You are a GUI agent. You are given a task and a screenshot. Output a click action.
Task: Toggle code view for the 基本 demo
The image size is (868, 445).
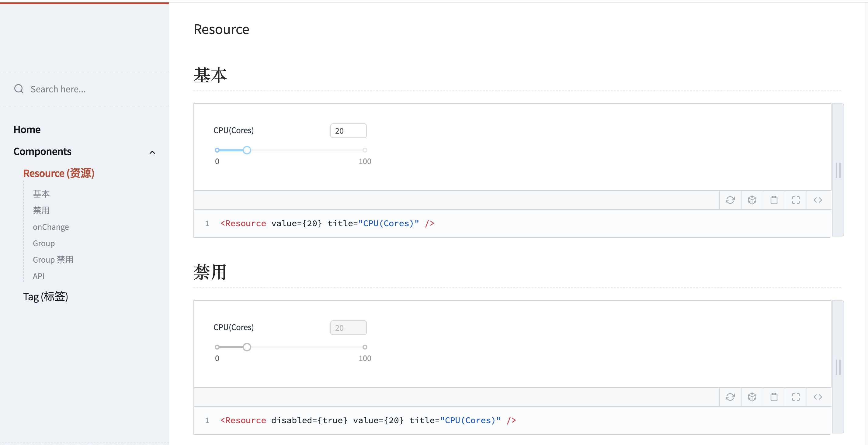pos(818,200)
